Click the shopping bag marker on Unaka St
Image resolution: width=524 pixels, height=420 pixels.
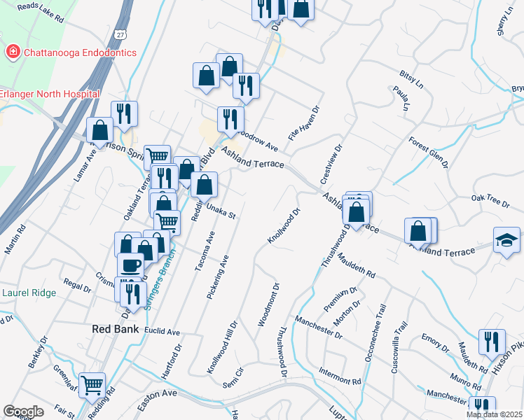204,185
